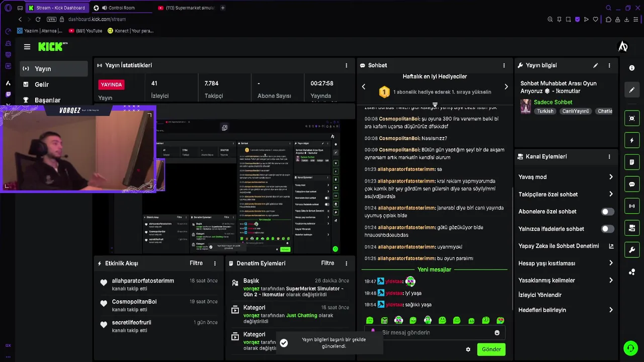644x362 pixels.
Task: Click the broadcast signal icon in right sidebar
Action: [x=632, y=206]
